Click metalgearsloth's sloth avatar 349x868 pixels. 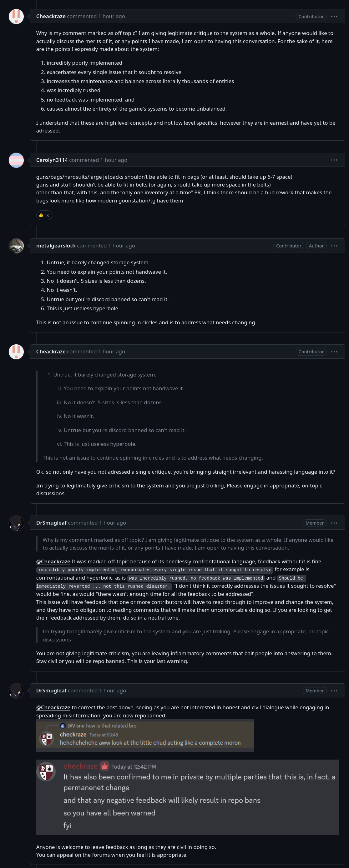16,246
